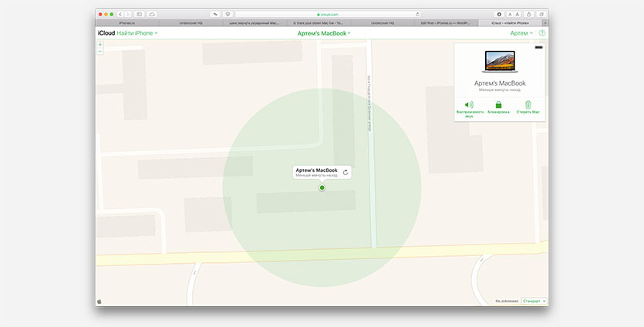Show Safari sidebar
644x327 pixels.
click(x=140, y=15)
